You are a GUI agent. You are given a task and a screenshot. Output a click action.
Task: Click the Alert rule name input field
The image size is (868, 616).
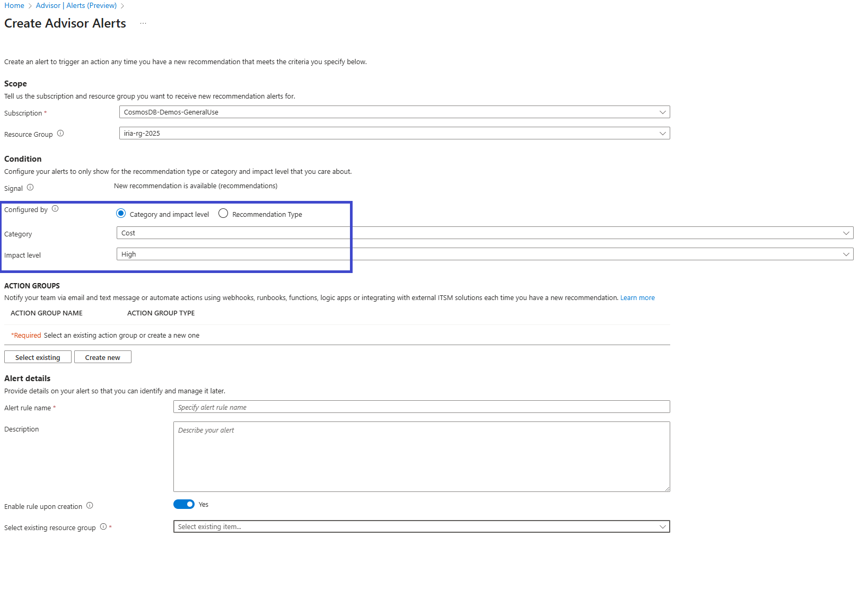pyautogui.click(x=421, y=407)
